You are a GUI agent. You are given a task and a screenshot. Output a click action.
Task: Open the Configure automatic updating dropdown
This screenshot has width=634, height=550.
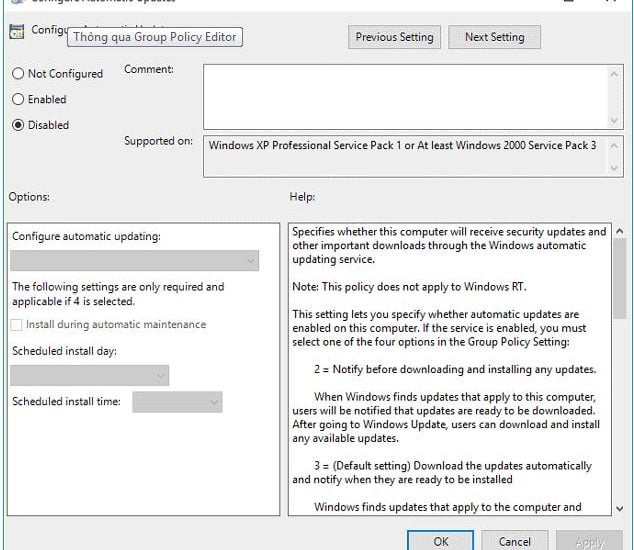(134, 261)
